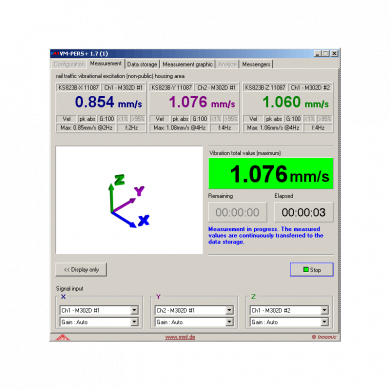Click the Elapsed time field
The height and width of the screenshot is (390, 390).
[304, 212]
